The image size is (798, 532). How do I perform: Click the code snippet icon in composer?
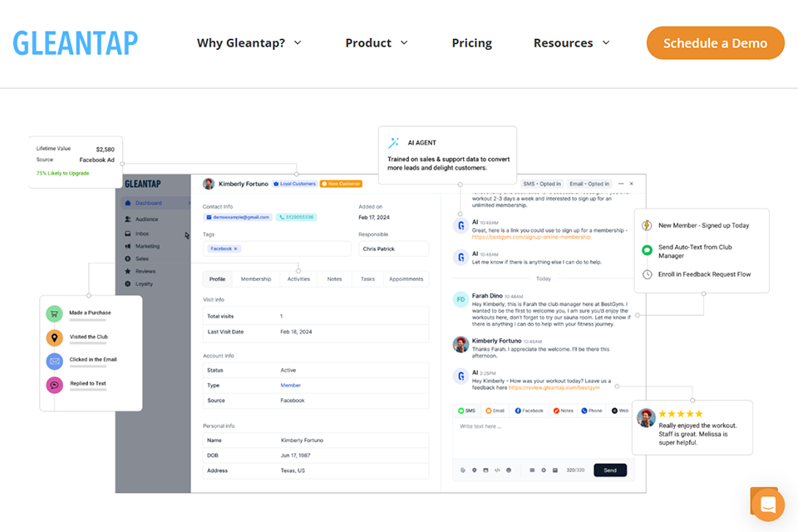click(x=497, y=470)
